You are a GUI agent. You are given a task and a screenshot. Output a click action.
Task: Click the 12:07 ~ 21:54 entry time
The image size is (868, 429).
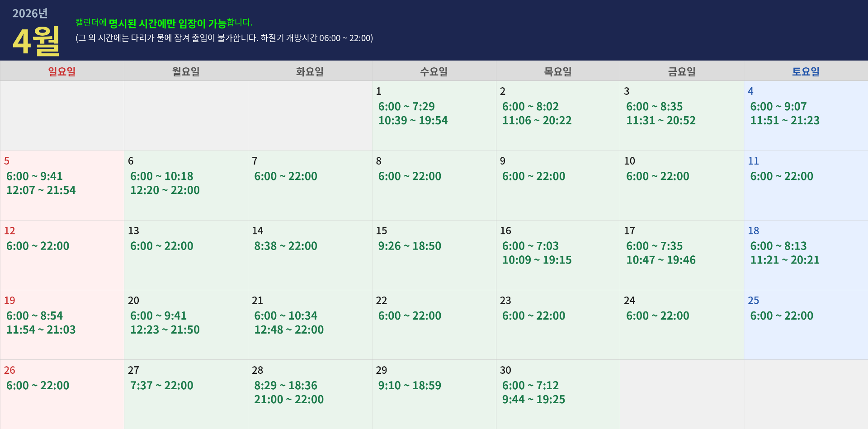click(x=41, y=190)
